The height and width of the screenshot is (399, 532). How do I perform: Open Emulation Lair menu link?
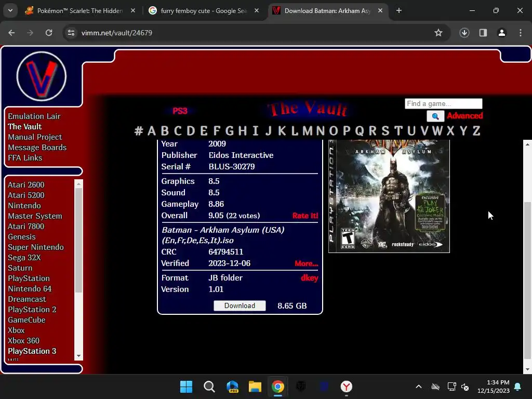(x=34, y=116)
